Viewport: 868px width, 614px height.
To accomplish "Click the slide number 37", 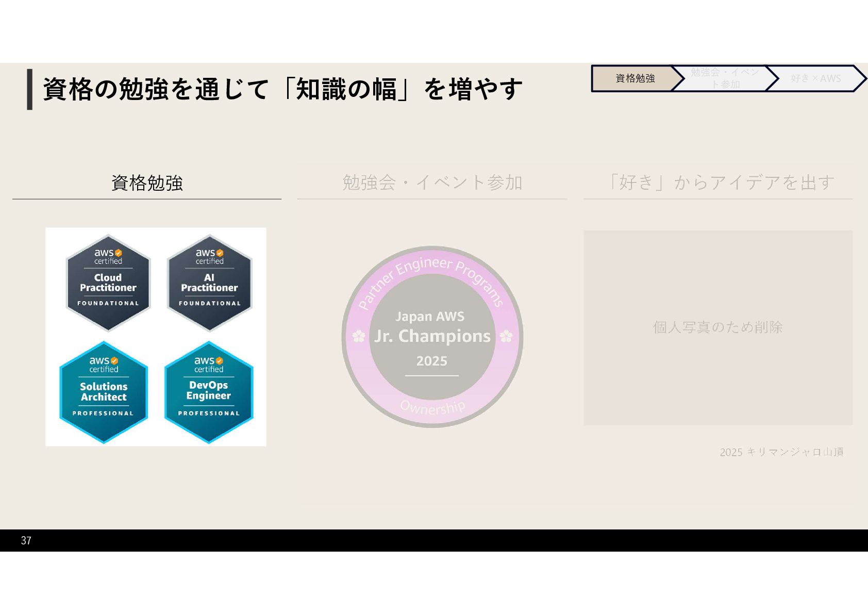I will click(x=26, y=541).
